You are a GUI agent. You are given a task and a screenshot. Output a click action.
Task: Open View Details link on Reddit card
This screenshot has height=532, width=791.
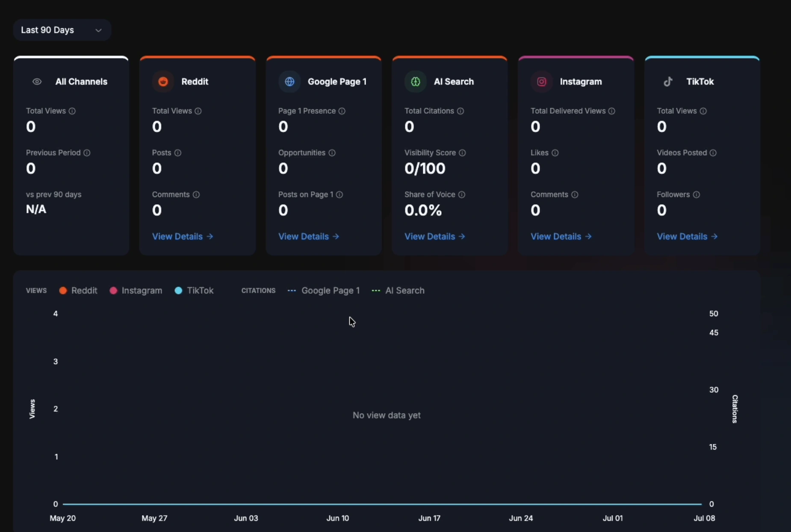(183, 236)
